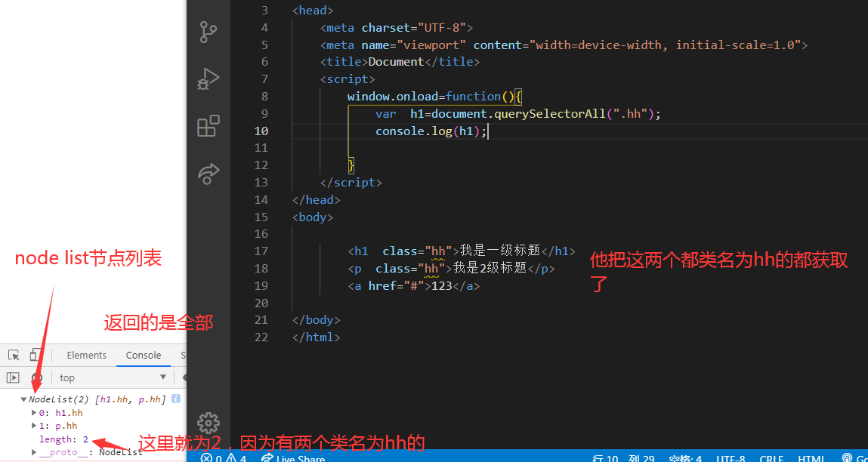
Task: Click UTF-8 in the status bar
Action: tap(731, 457)
